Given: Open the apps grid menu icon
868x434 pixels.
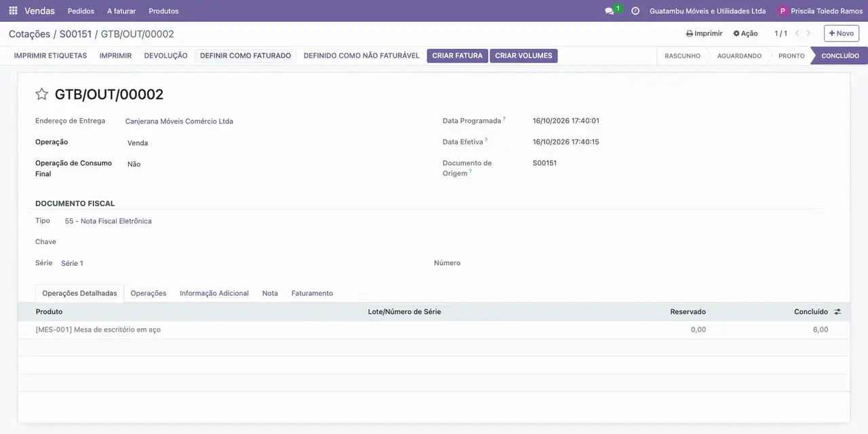Looking at the screenshot, I should pyautogui.click(x=13, y=11).
